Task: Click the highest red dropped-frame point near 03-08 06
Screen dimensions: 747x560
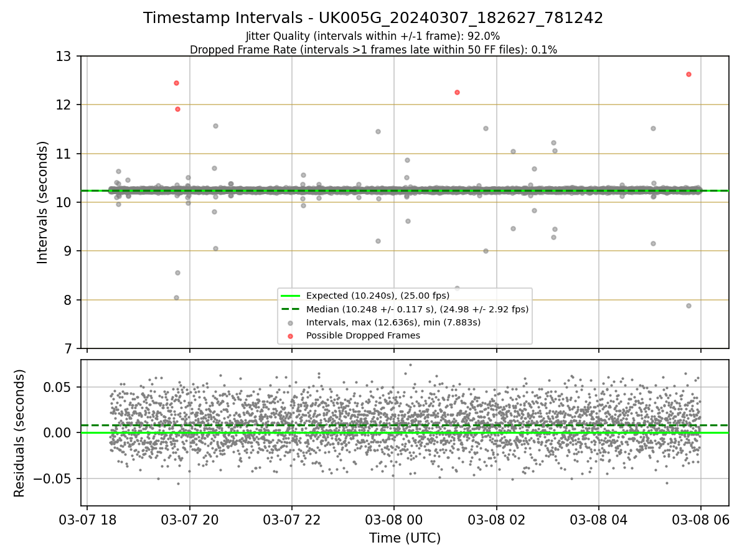Action: [x=688, y=74]
